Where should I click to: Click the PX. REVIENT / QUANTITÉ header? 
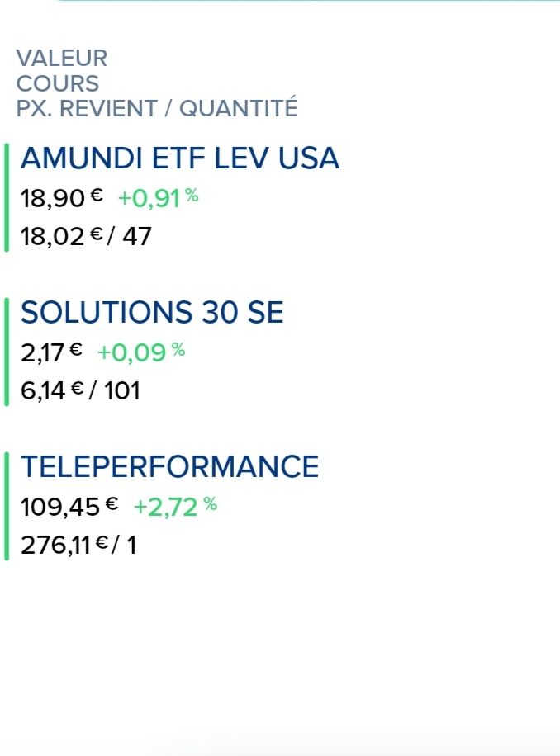[x=157, y=108]
